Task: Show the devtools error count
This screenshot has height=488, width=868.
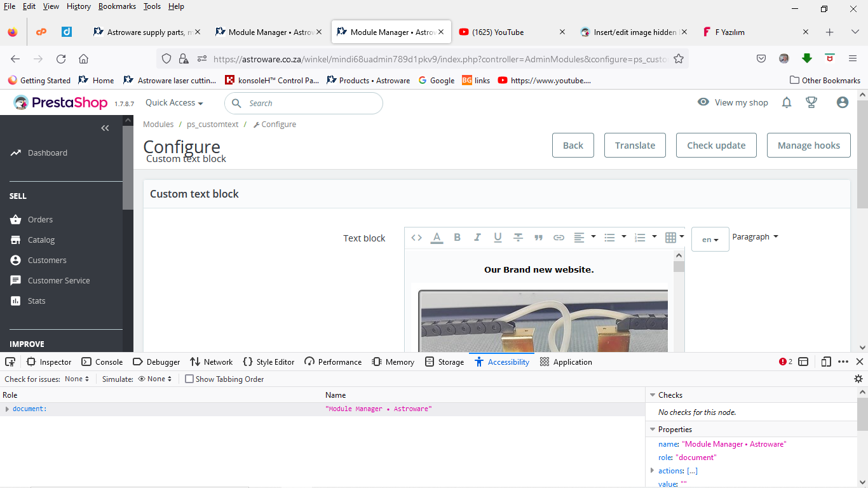Action: point(786,362)
